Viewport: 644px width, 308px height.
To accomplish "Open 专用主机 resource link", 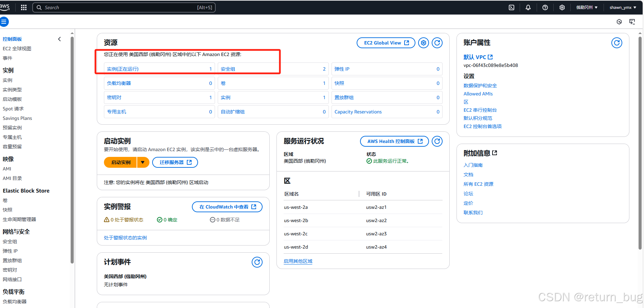I will pyautogui.click(x=117, y=112).
